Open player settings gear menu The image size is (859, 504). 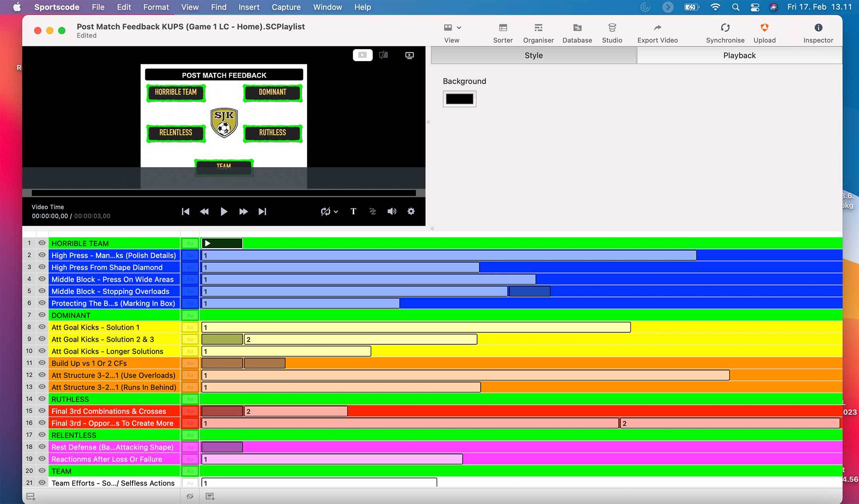pos(411,212)
